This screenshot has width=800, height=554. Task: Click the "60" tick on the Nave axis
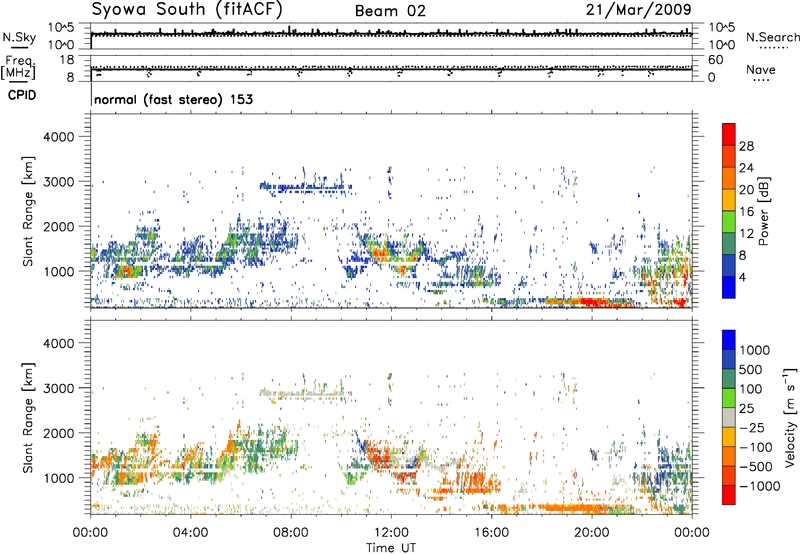tap(715, 60)
